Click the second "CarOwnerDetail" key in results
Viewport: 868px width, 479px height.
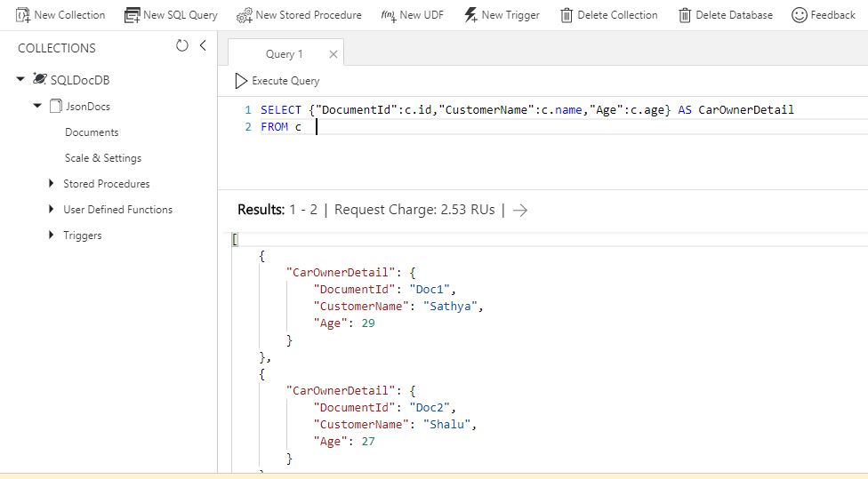point(341,391)
